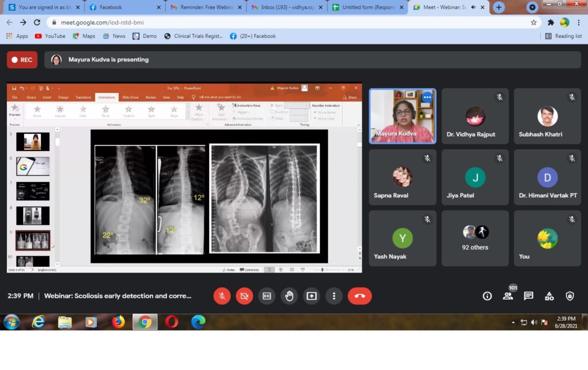Turn on camera in Meet controls
Screen dimensions: 588x370
coord(245,296)
